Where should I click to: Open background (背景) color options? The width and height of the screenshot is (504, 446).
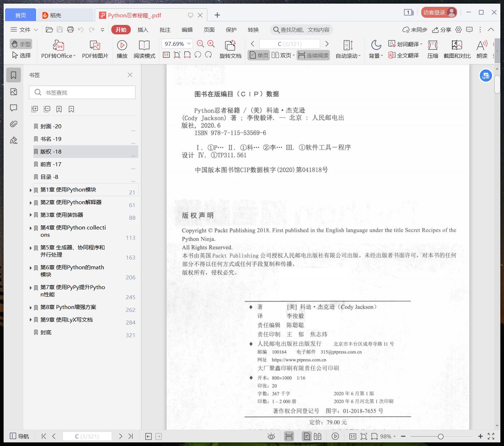click(x=376, y=49)
